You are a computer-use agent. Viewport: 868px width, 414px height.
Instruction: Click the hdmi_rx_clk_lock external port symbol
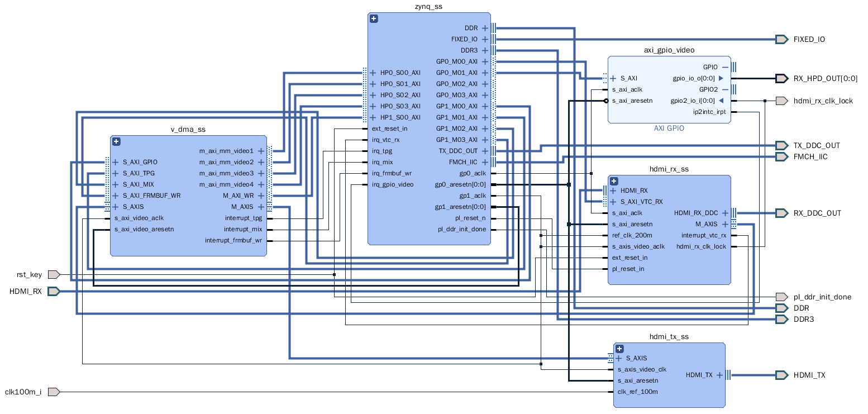pos(781,101)
